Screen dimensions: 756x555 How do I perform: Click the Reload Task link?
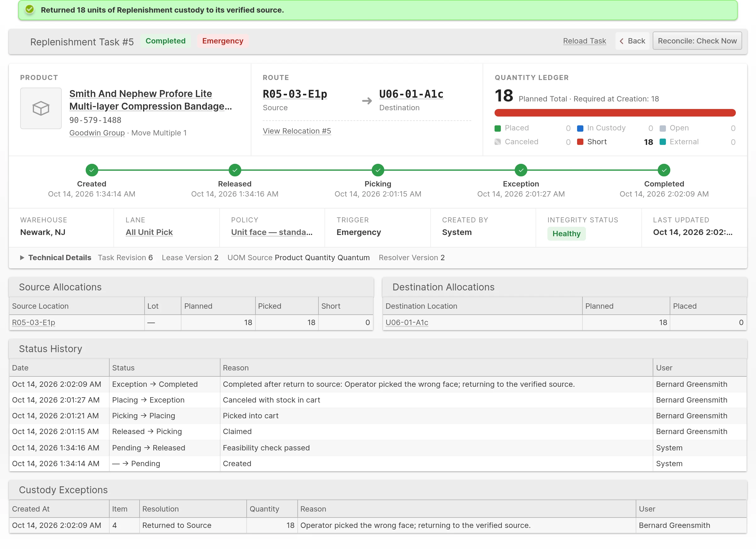584,41
